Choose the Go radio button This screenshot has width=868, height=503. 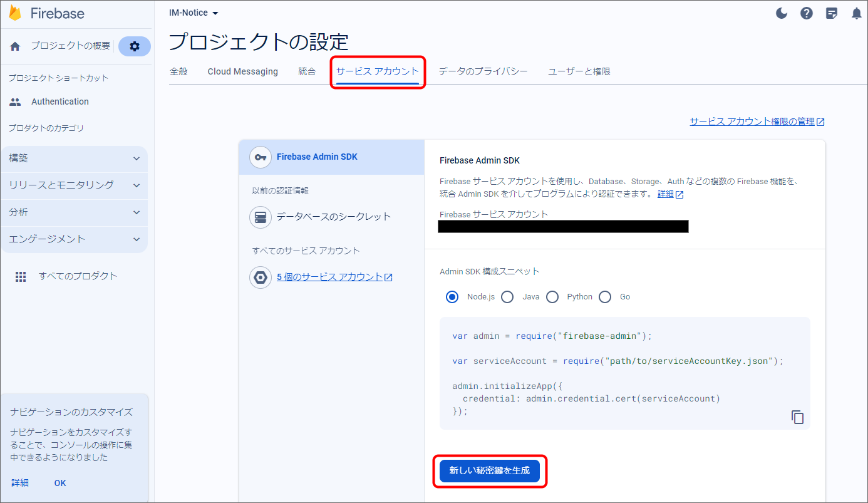tap(605, 297)
